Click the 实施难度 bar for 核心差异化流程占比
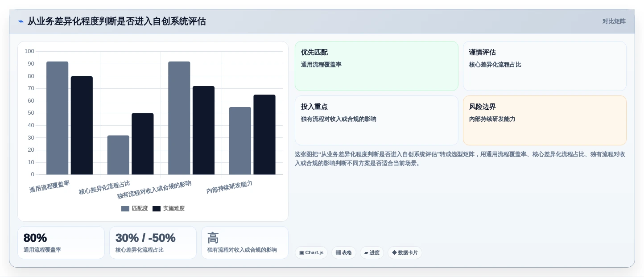The width and height of the screenshot is (644, 277). tap(143, 144)
